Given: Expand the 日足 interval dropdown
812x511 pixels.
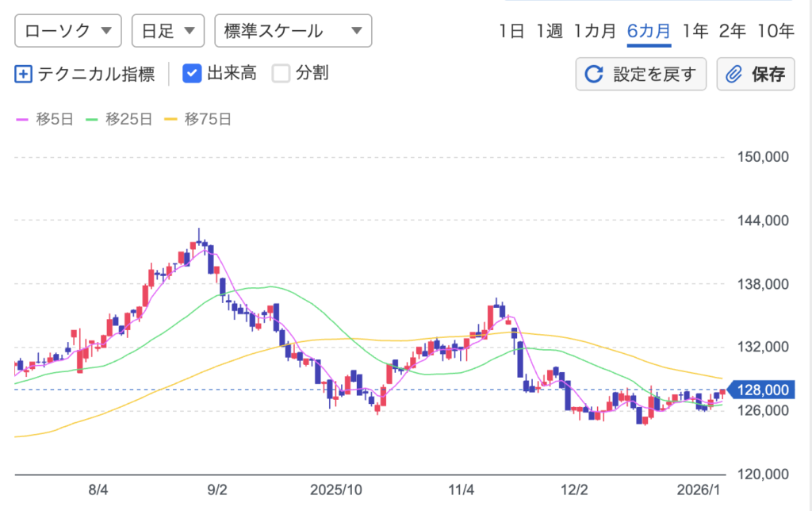Looking at the screenshot, I should (x=167, y=32).
